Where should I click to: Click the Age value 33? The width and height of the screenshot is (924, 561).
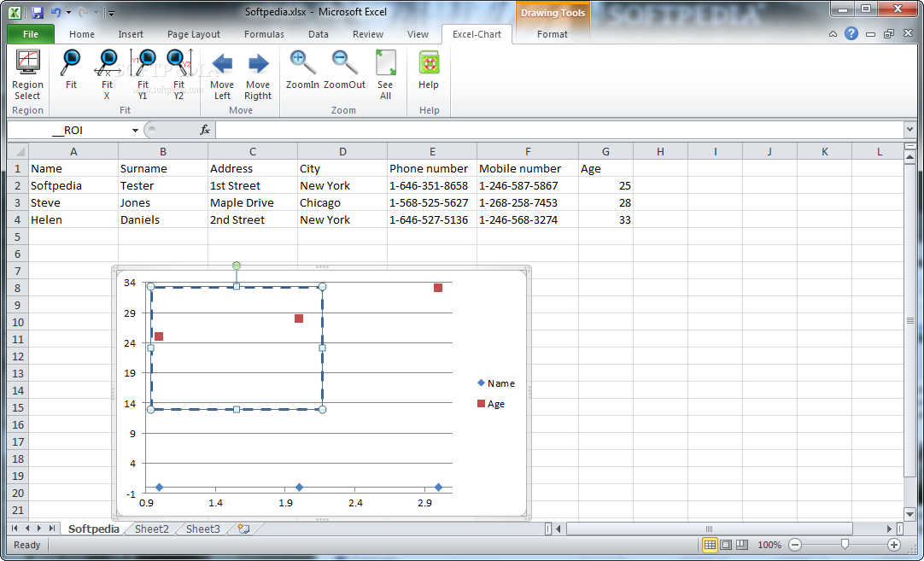(605, 219)
